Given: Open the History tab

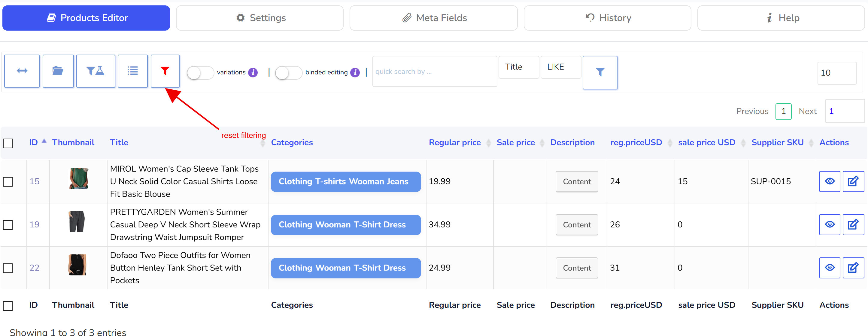Looking at the screenshot, I should (607, 18).
